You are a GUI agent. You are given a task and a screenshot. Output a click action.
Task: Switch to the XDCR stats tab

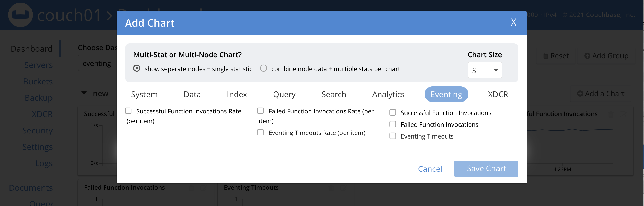click(498, 94)
